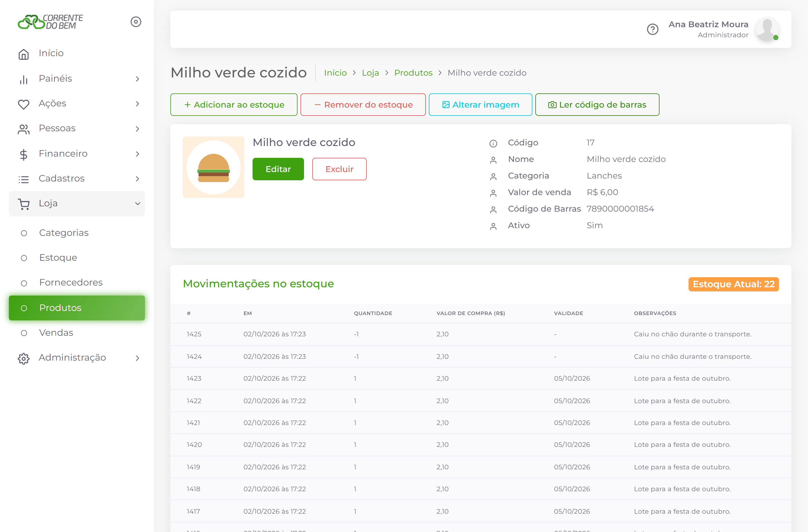Open the help question mark icon
808x532 pixels.
pos(652,29)
